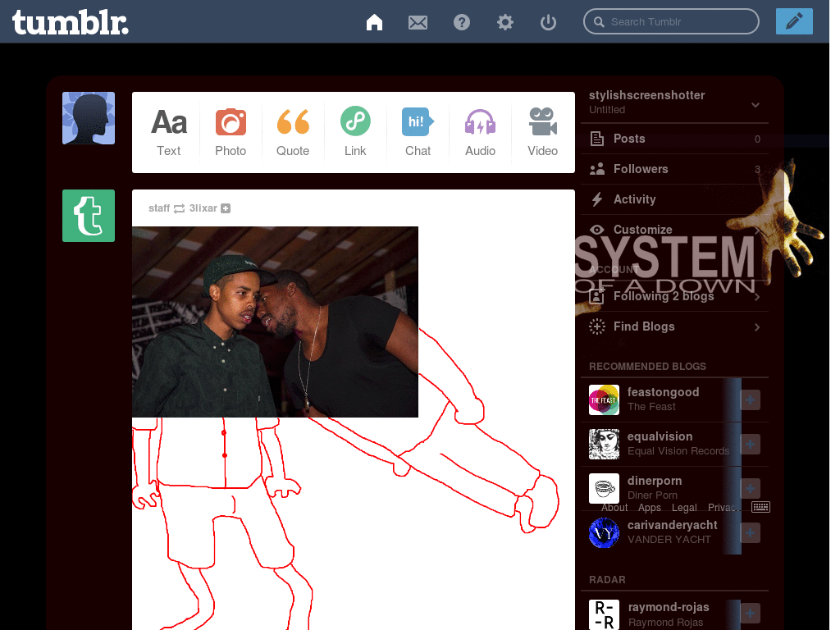Create a new Link post
The height and width of the screenshot is (630, 840).
[355, 132]
